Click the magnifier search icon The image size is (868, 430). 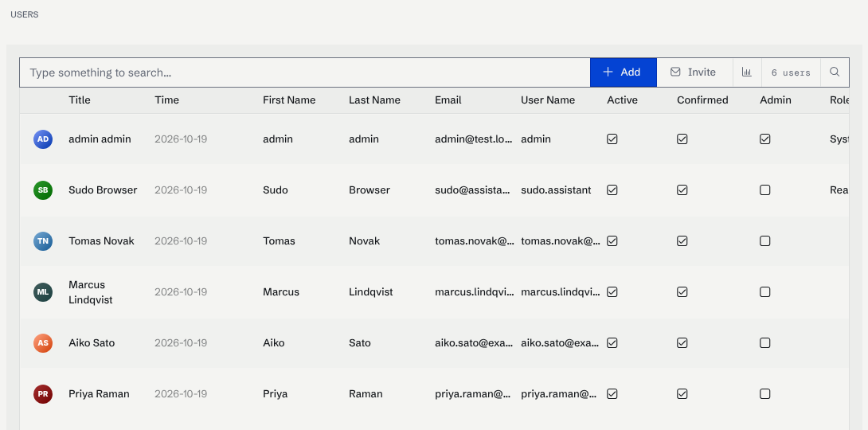tap(835, 72)
